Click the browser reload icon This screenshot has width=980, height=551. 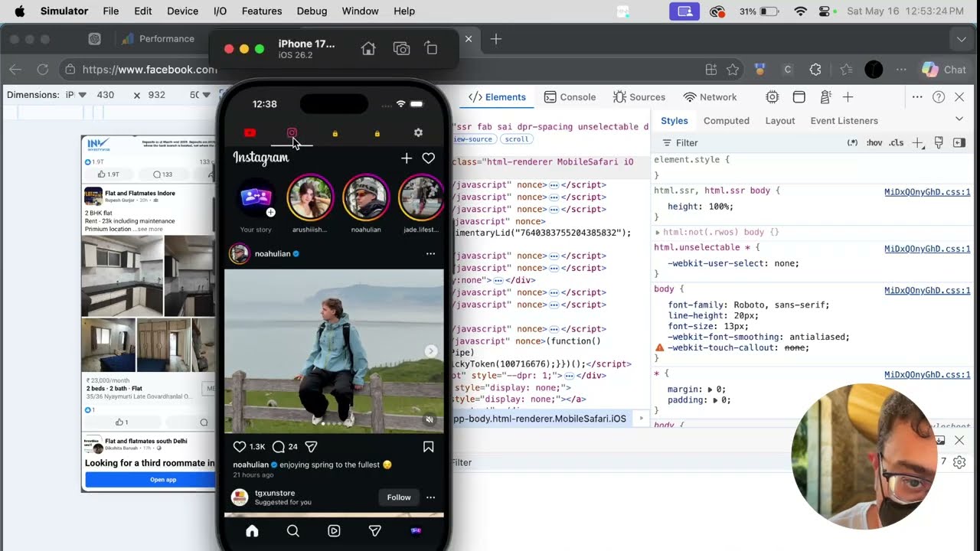(43, 70)
